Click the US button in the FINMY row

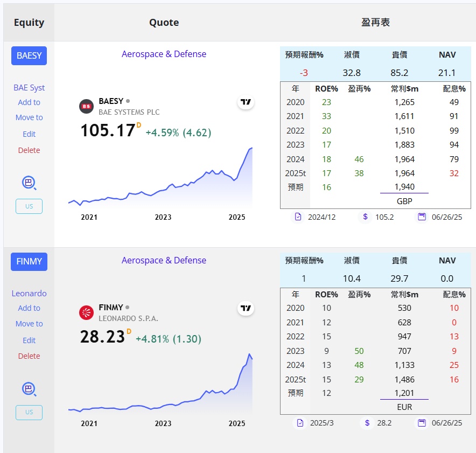[x=29, y=412]
